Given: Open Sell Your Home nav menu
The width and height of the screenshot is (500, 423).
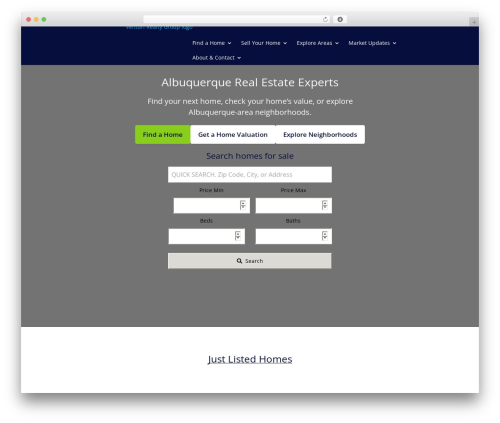Looking at the screenshot, I should pos(264,43).
